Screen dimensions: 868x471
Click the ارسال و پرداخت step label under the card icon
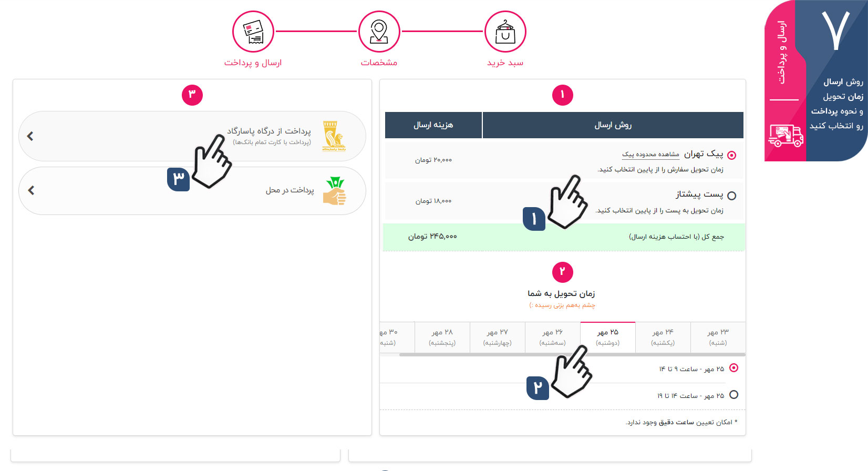tap(253, 63)
